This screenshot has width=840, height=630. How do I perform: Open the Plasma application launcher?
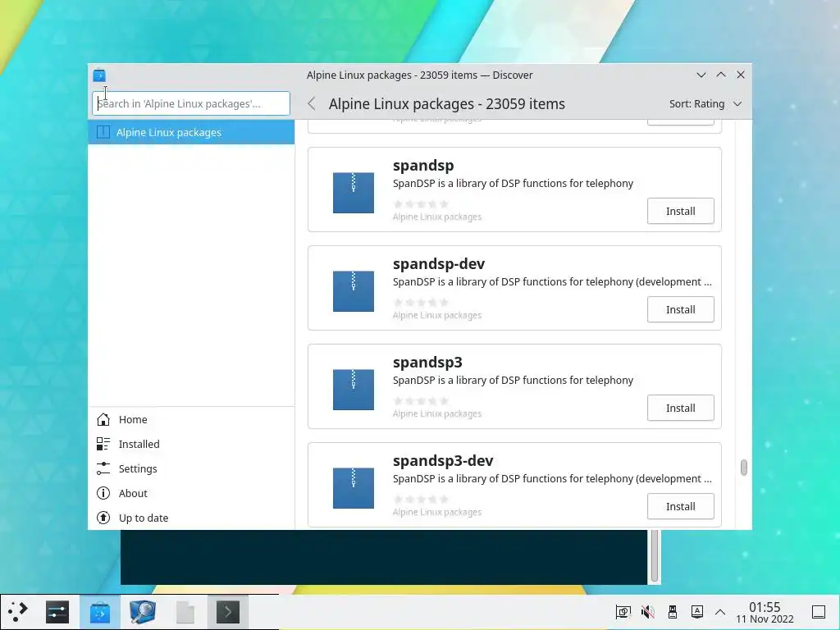(18, 612)
